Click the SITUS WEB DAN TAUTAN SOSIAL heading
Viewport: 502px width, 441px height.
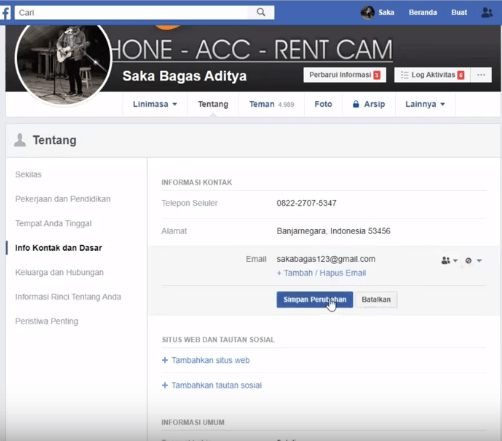(x=218, y=340)
